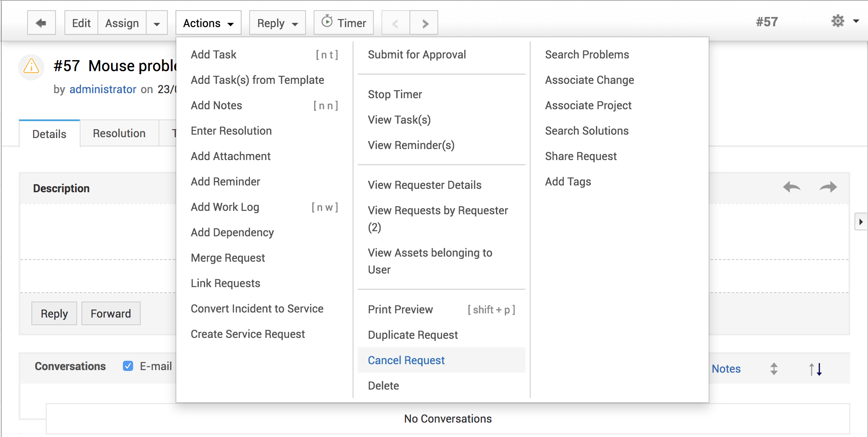Go to next request arrow
The height and width of the screenshot is (437, 868).
click(x=424, y=23)
